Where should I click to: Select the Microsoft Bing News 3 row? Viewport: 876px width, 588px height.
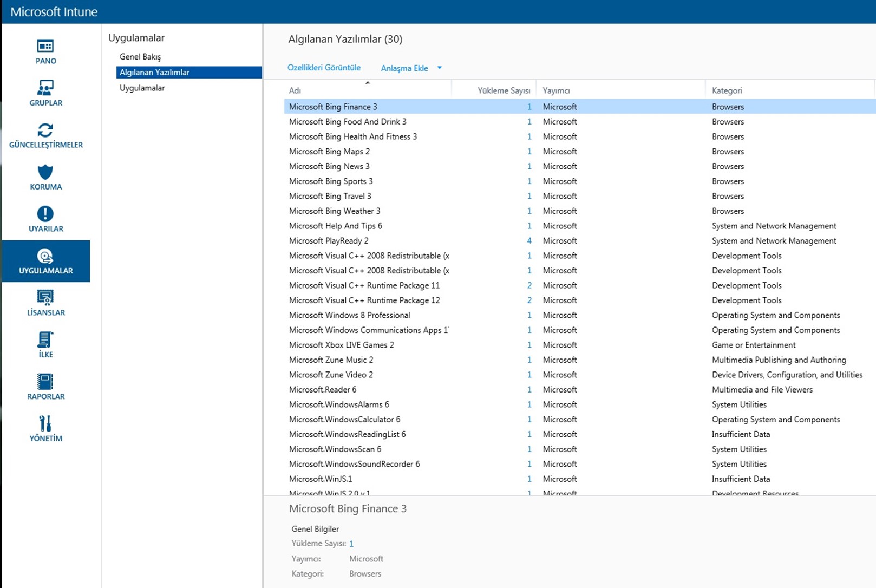(580, 166)
